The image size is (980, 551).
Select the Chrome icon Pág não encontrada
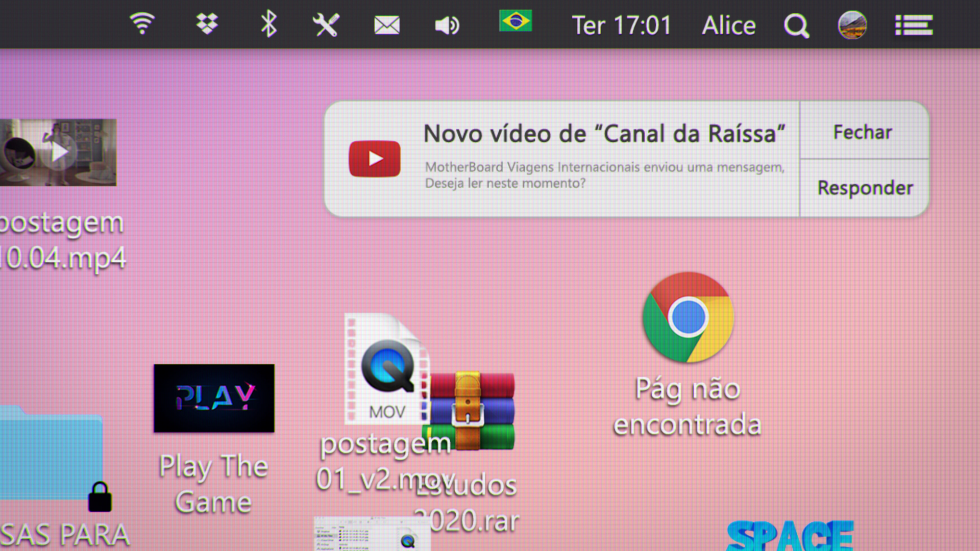688,317
